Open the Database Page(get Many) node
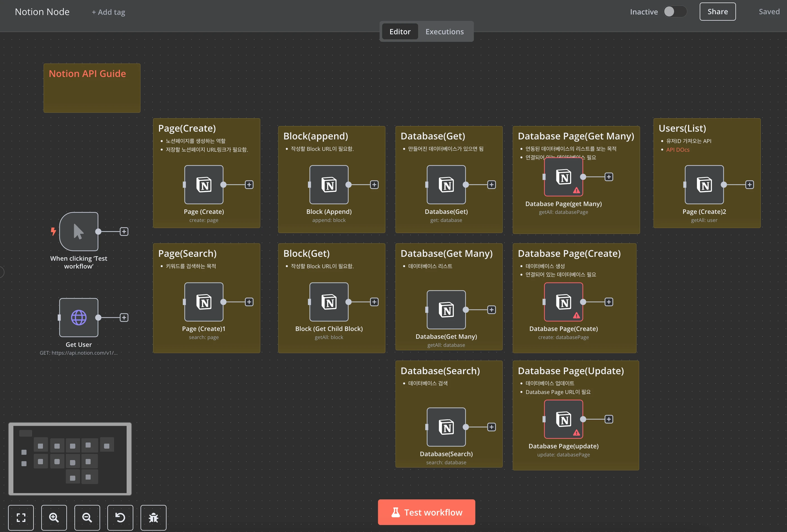The width and height of the screenshot is (787, 532). pos(564,177)
